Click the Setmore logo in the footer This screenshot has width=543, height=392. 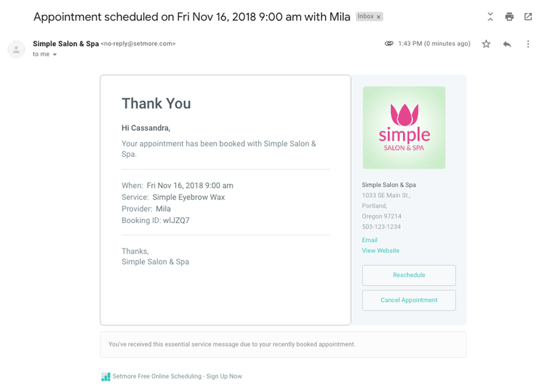[106, 376]
